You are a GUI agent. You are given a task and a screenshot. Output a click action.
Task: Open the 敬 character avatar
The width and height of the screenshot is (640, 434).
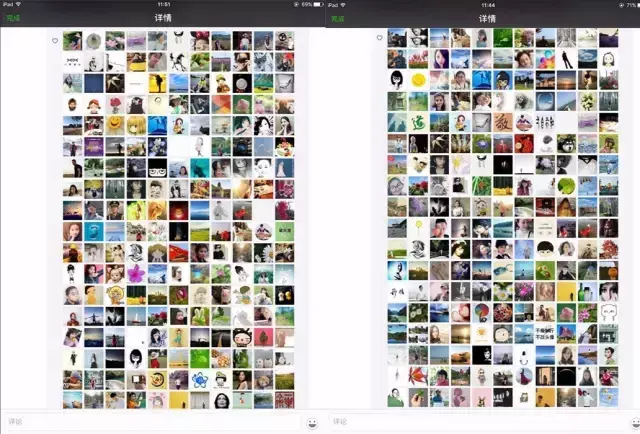pyautogui.click(x=503, y=122)
